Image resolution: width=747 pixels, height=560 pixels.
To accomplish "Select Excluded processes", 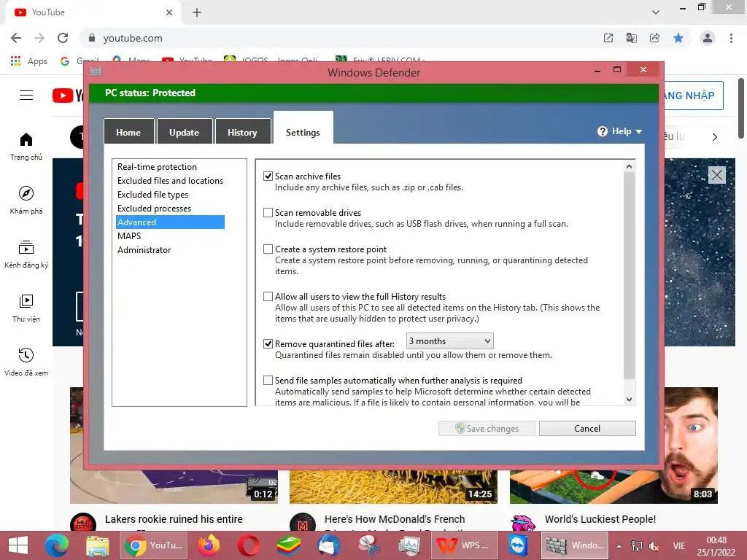I will [154, 209].
